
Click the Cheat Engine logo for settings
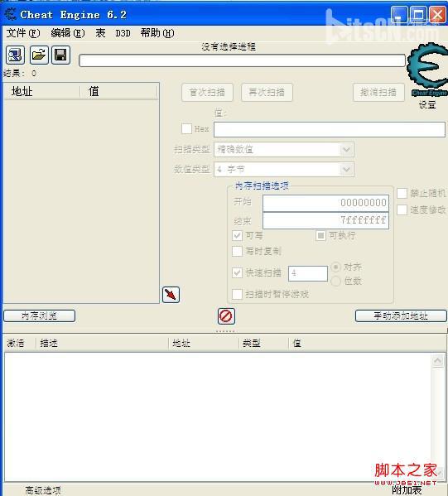[428, 70]
